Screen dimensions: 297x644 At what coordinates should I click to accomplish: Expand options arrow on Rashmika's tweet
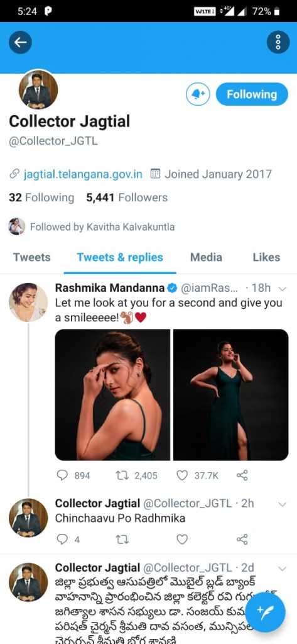282,288
